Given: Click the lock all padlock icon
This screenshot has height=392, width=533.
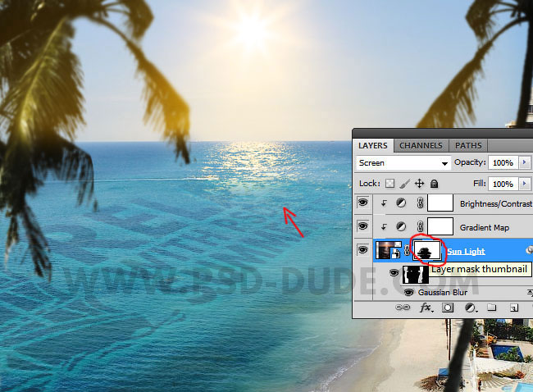Looking at the screenshot, I should (x=434, y=184).
